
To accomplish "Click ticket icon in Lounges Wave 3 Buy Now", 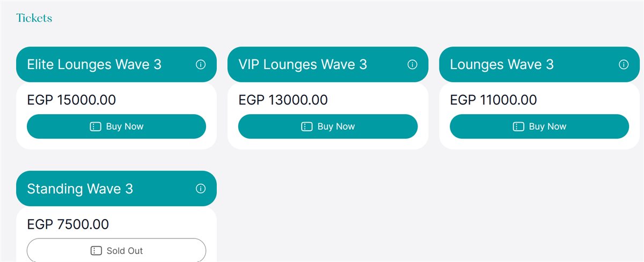I will [x=518, y=127].
